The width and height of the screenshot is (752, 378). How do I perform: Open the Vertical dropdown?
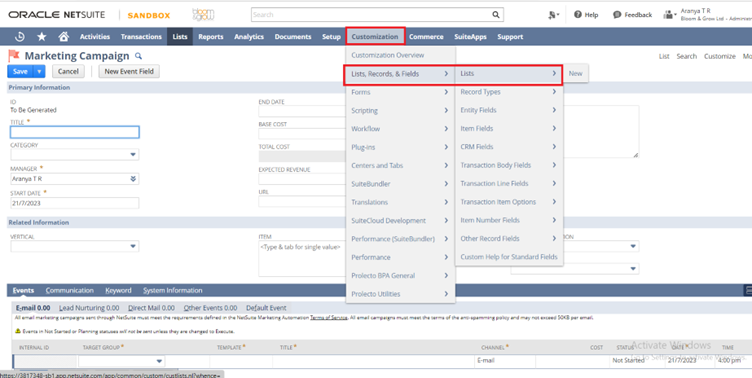tap(133, 247)
